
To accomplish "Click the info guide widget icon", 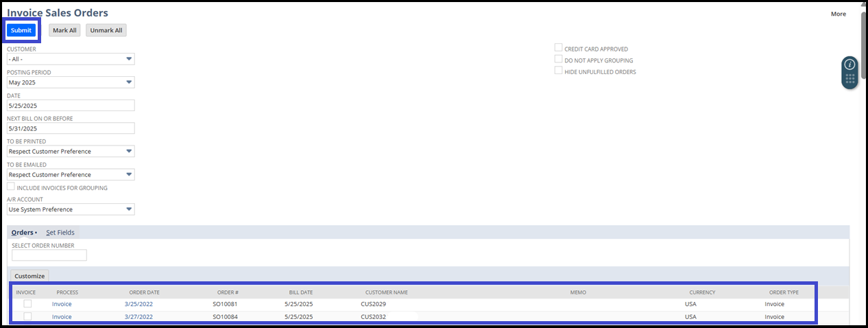I will (x=849, y=65).
